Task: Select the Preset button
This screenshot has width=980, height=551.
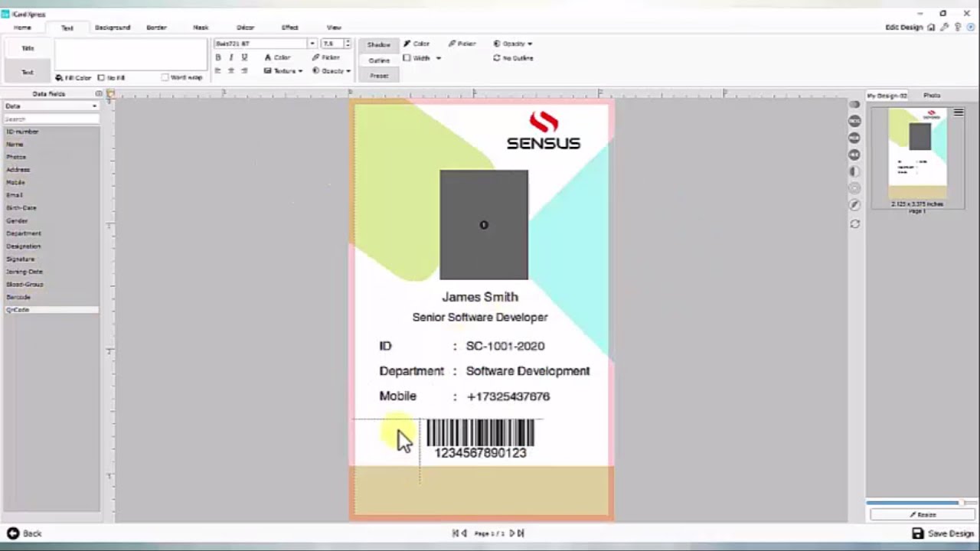Action: (x=379, y=76)
